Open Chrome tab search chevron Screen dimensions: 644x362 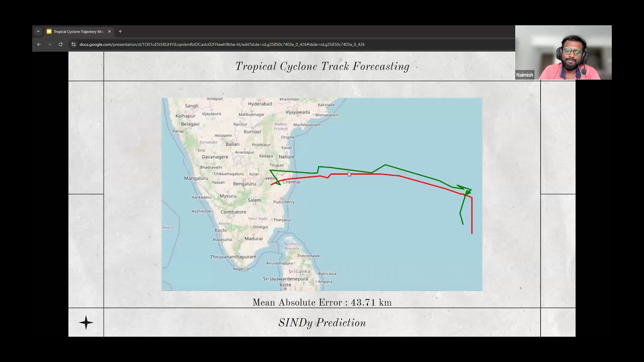pos(38,32)
